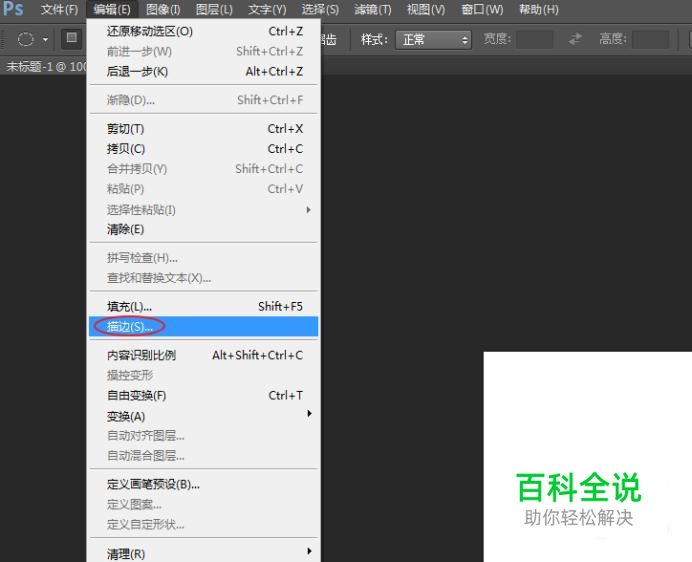Select 内容识别比例 menu entry
Screen dimensions: 692x562
click(x=203, y=355)
